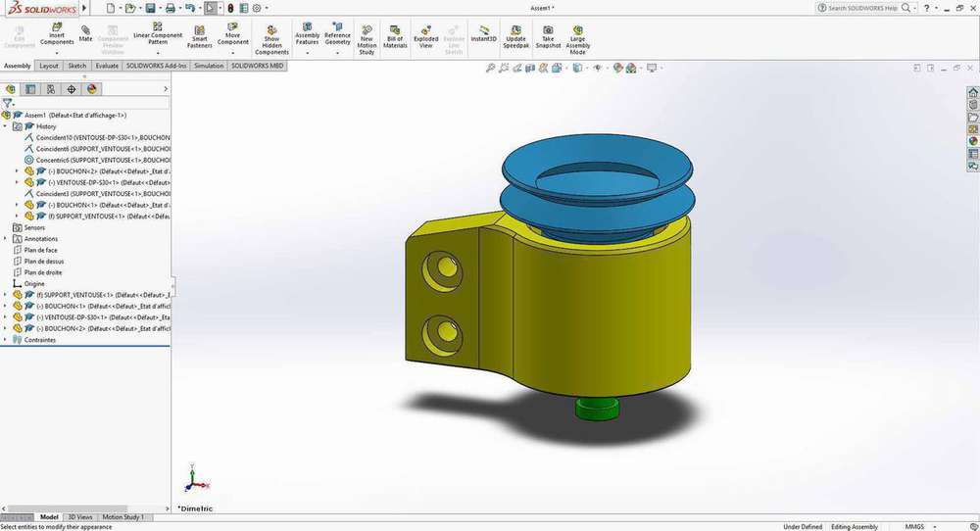Launch the Smart Fasteners tool

click(x=199, y=37)
